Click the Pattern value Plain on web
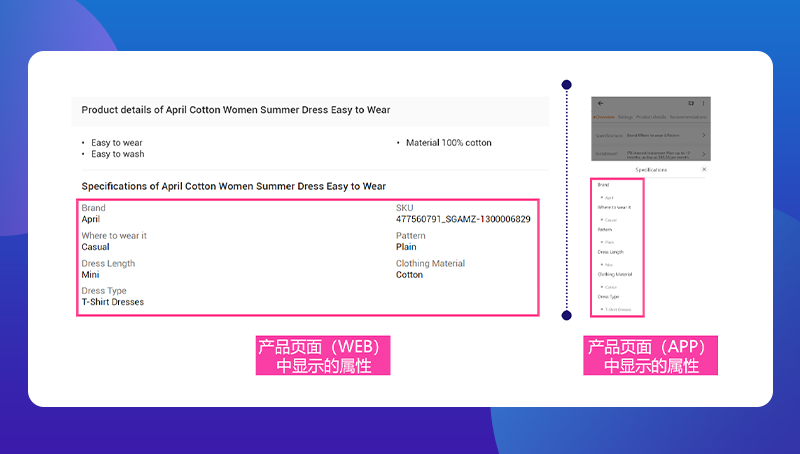Screen dimensions: 800x454 tap(406, 247)
